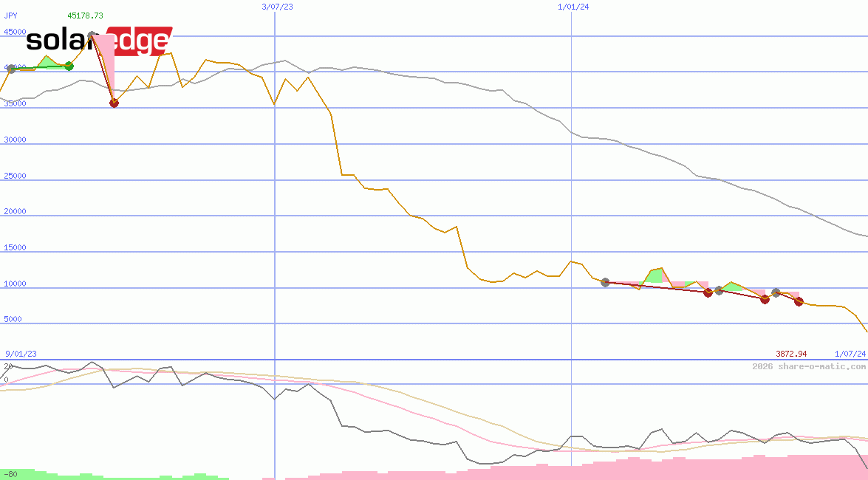
Task: Click the 5000 price axis label
Action: (x=15, y=320)
